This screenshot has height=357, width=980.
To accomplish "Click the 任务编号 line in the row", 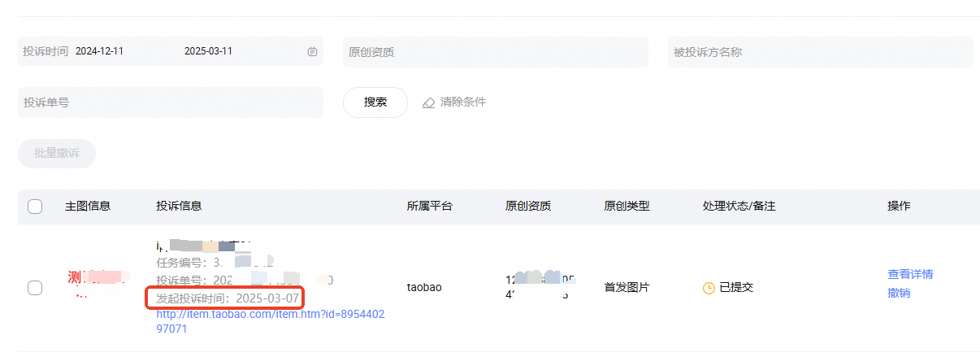I will click(x=213, y=263).
